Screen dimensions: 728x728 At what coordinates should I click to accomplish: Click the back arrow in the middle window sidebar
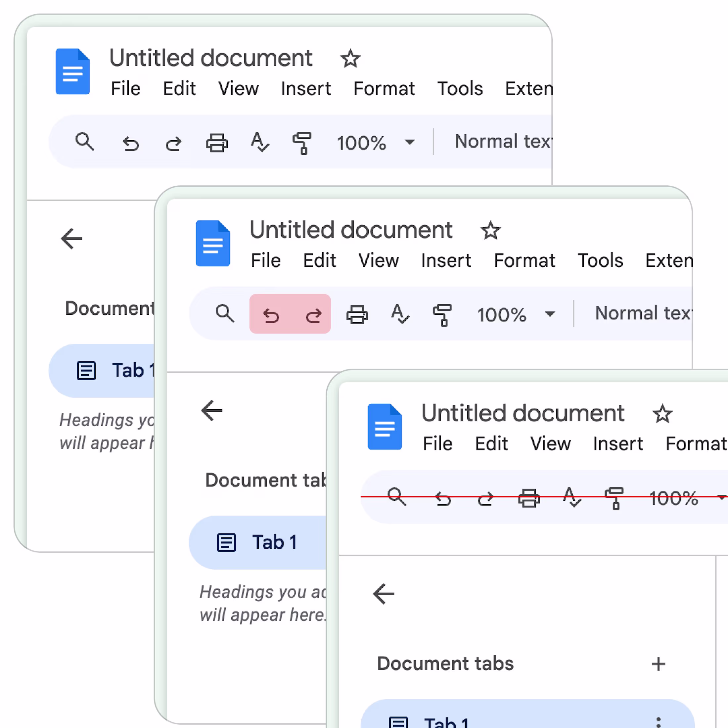tap(212, 410)
